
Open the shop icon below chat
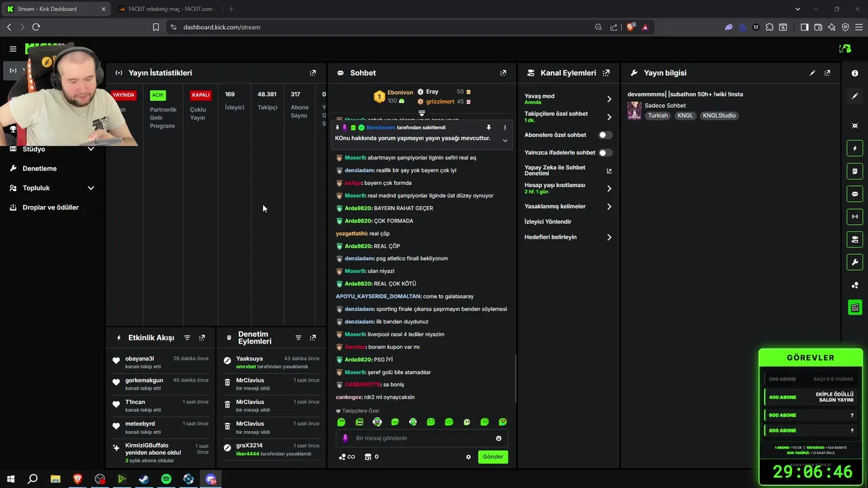click(368, 457)
